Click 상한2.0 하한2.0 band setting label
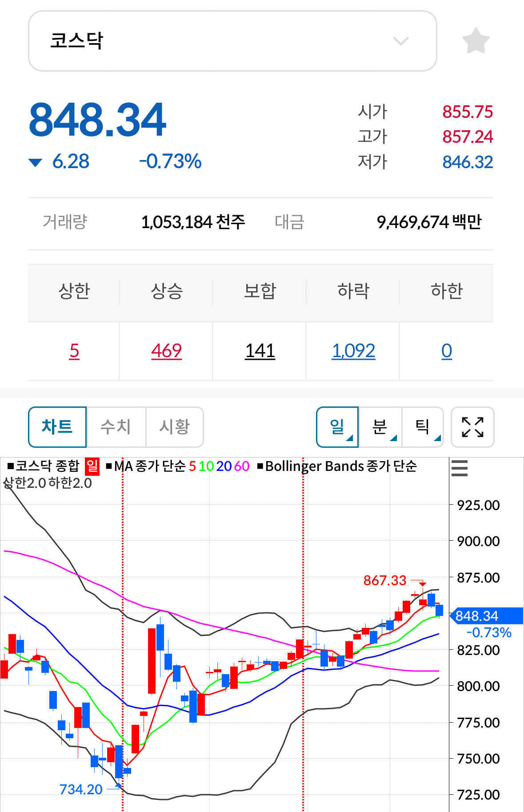This screenshot has height=812, width=524. click(48, 483)
